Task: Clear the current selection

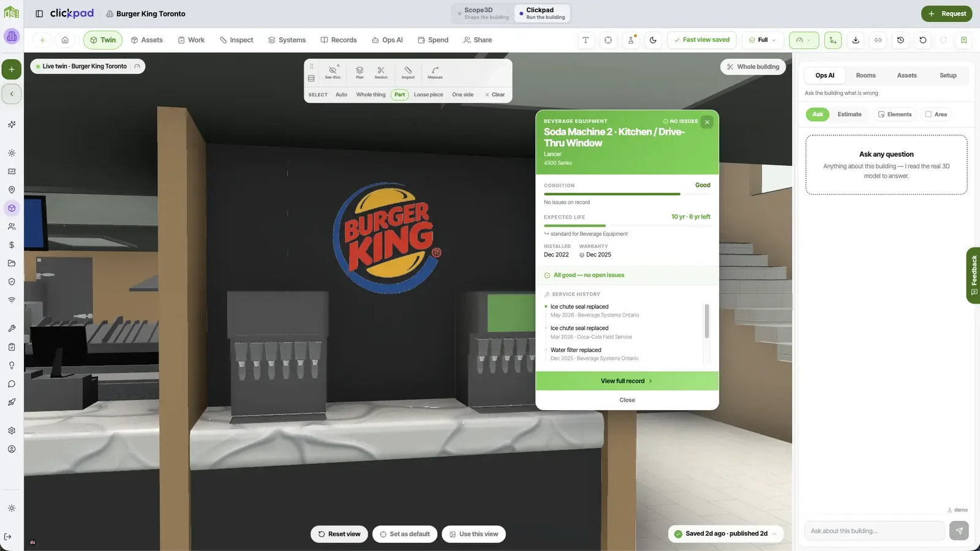Action: 495,95
